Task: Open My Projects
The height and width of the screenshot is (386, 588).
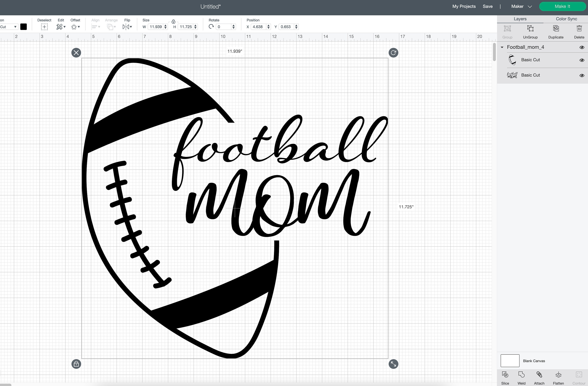Action: coord(464,6)
